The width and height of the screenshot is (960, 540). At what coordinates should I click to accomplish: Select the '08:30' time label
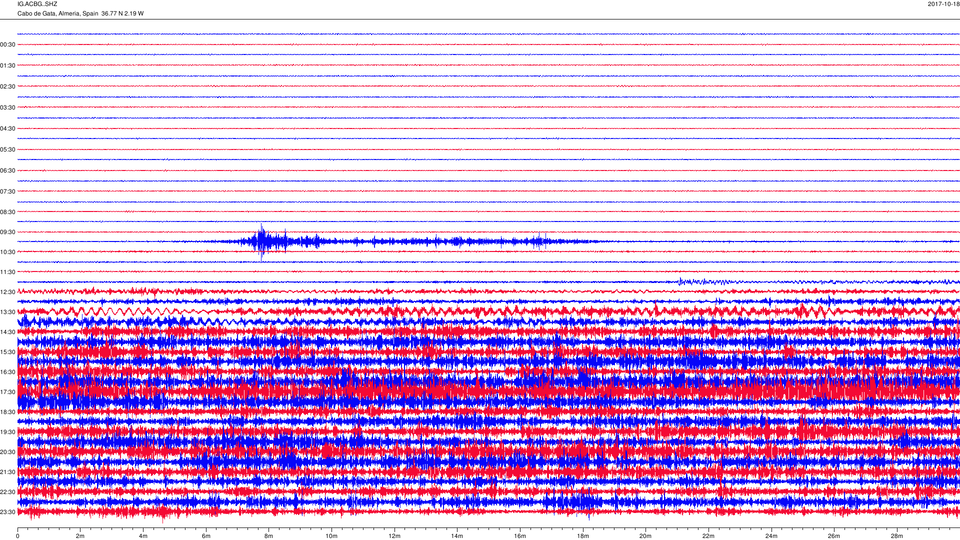coord(8,212)
